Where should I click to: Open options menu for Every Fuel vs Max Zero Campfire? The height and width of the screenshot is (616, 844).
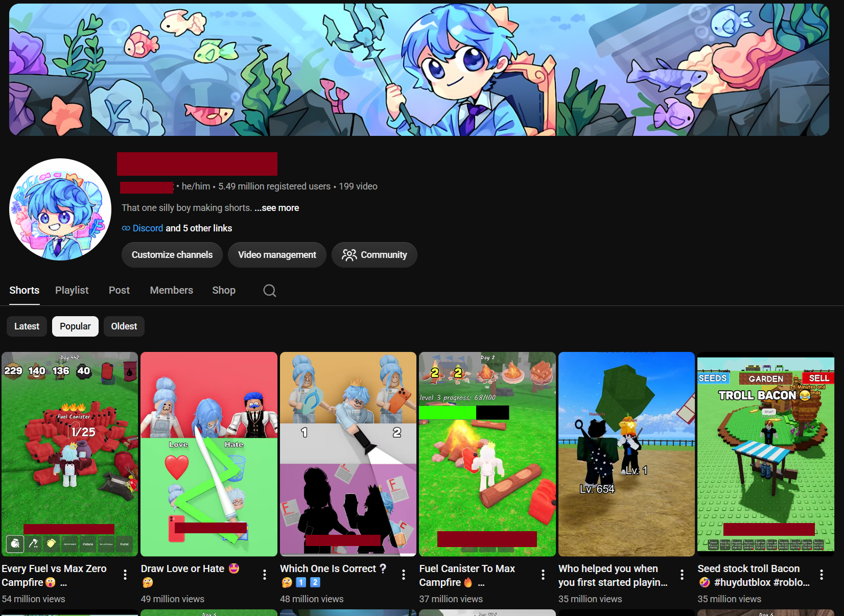(x=125, y=575)
